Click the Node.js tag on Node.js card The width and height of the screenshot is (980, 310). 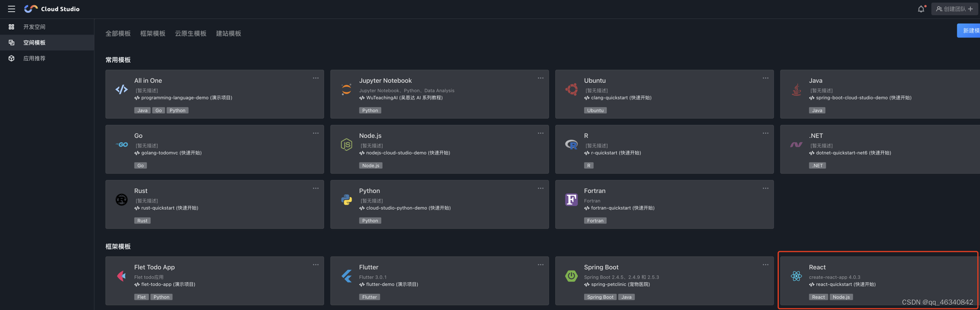(x=371, y=165)
